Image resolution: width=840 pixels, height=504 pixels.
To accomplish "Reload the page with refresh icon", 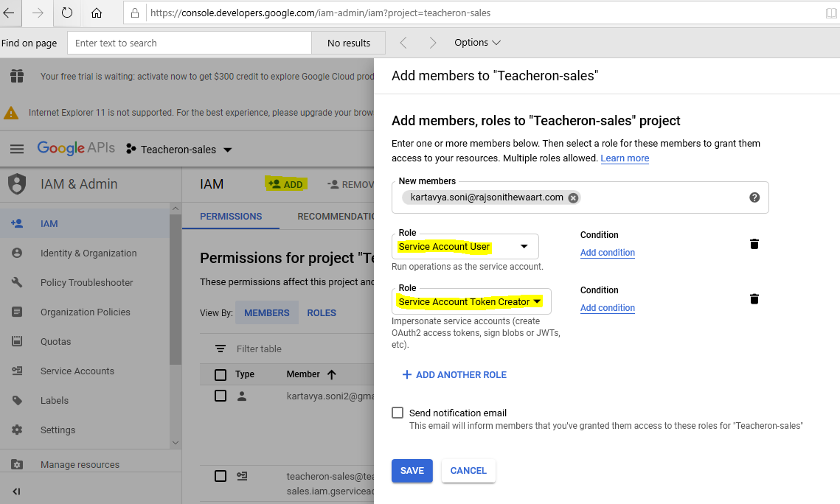I will pos(67,13).
